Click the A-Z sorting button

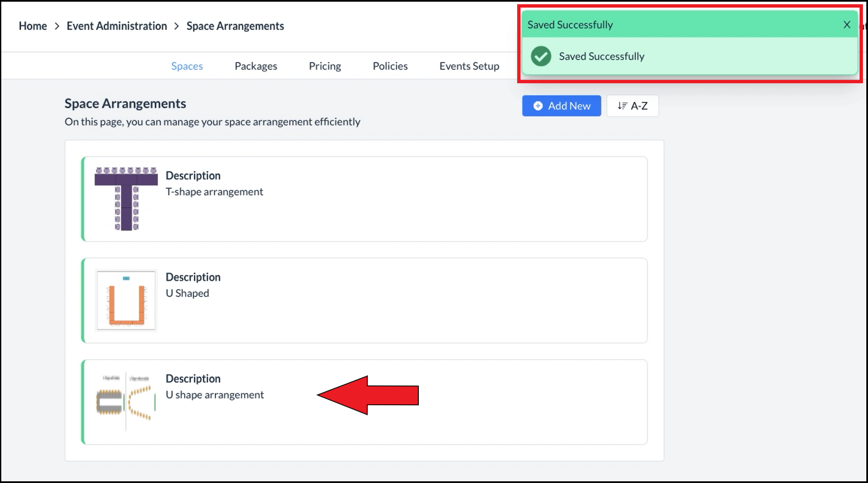click(x=633, y=106)
